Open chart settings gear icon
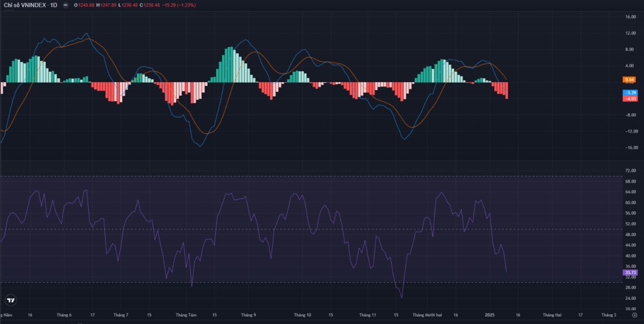The image size is (644, 324). (633, 316)
